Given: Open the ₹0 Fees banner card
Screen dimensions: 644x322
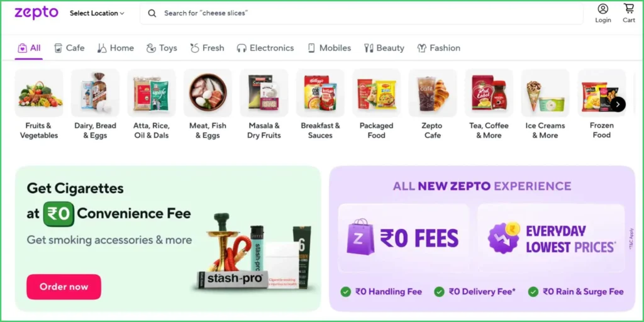Looking at the screenshot, I should tap(403, 238).
